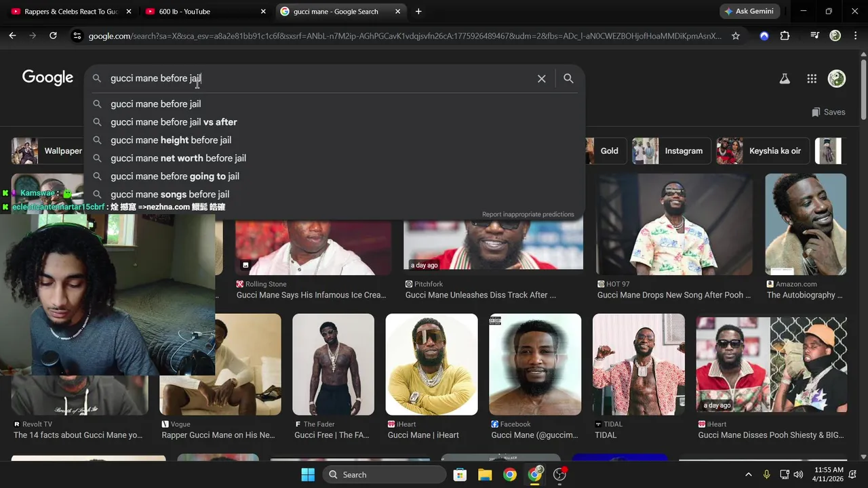Viewport: 868px width, 488px height.
Task: Click Gucci Mane Says His Infamous Ice Cream caption
Action: [x=311, y=295]
